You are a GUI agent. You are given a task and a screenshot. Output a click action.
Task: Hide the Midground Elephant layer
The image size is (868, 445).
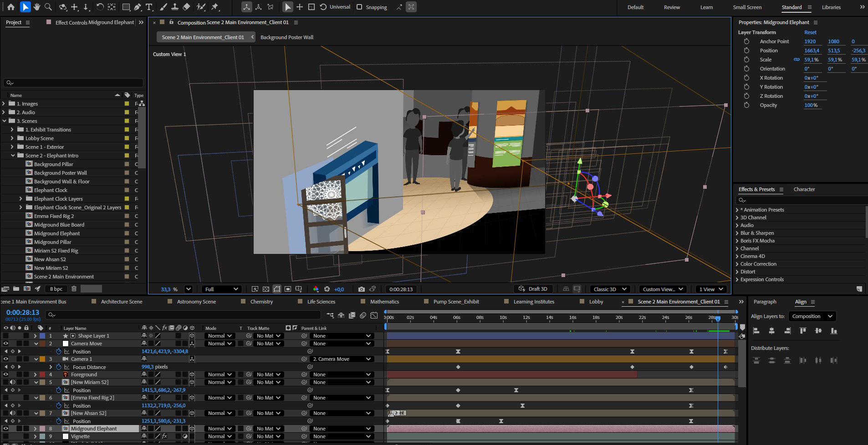(x=5, y=429)
